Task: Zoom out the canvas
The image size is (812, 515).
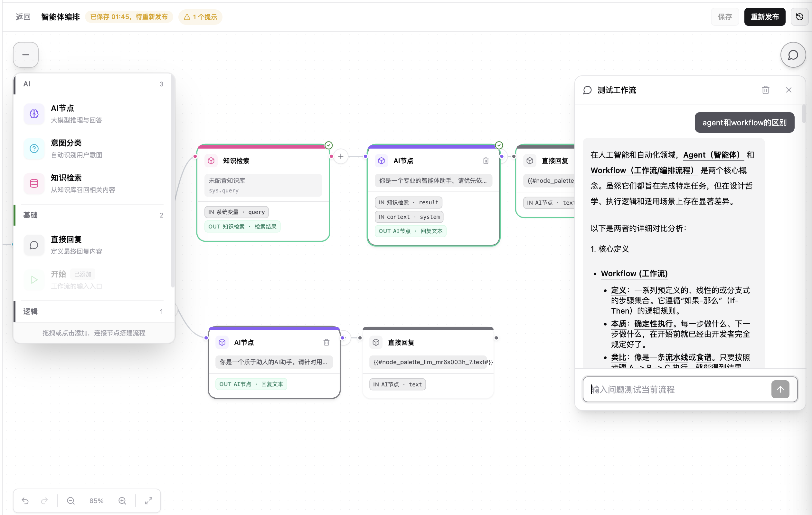Action: click(71, 500)
